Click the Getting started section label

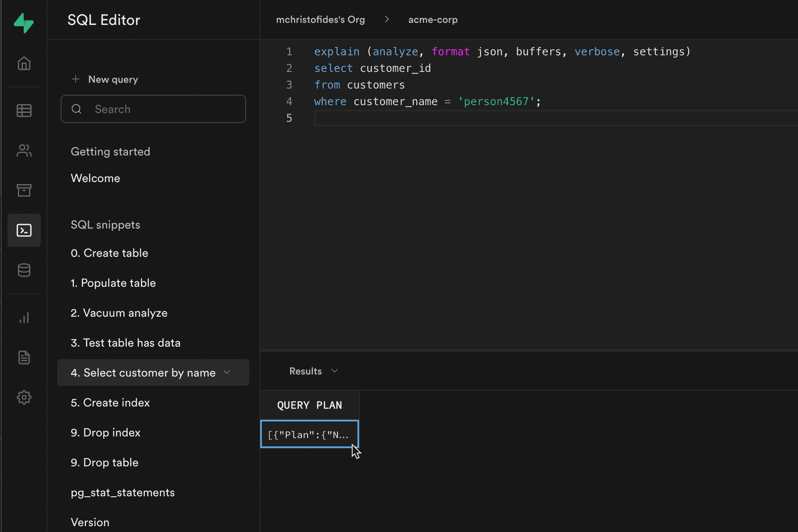pos(111,152)
